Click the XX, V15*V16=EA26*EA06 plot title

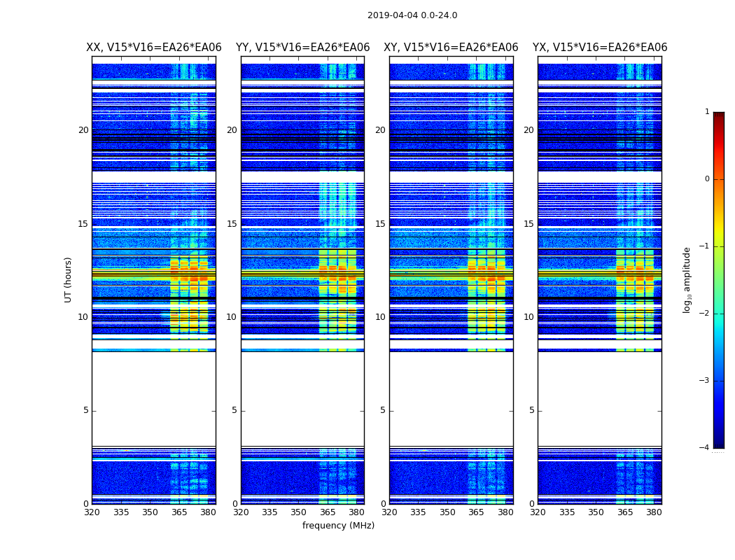(154, 48)
